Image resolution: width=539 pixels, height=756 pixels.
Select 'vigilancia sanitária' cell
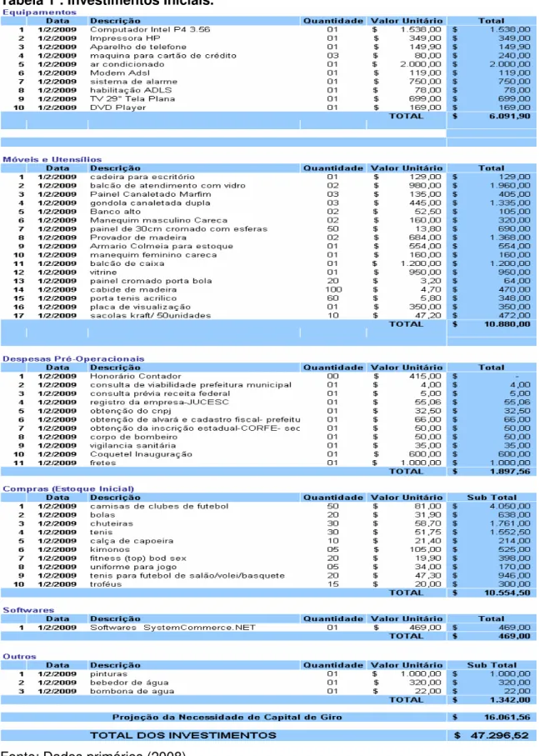click(x=132, y=445)
